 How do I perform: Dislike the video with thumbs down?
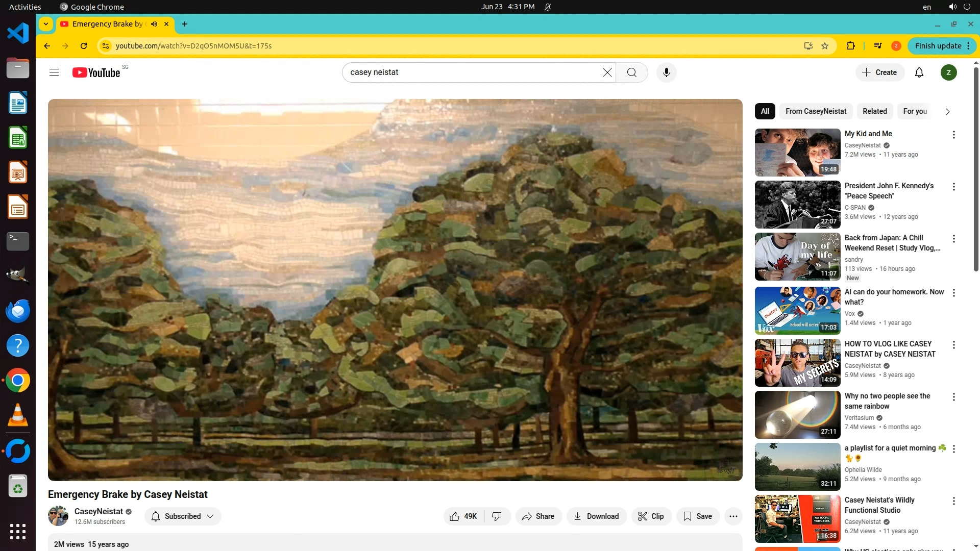(497, 516)
